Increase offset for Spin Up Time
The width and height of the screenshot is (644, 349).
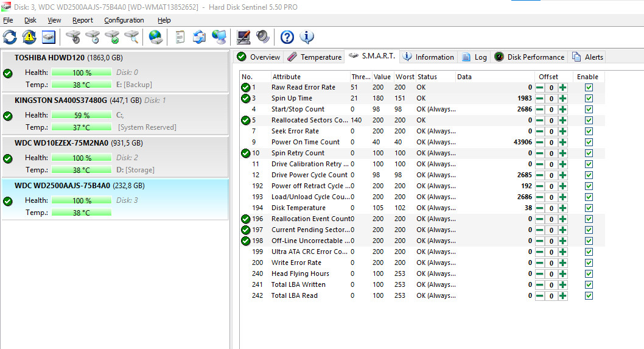(562, 99)
